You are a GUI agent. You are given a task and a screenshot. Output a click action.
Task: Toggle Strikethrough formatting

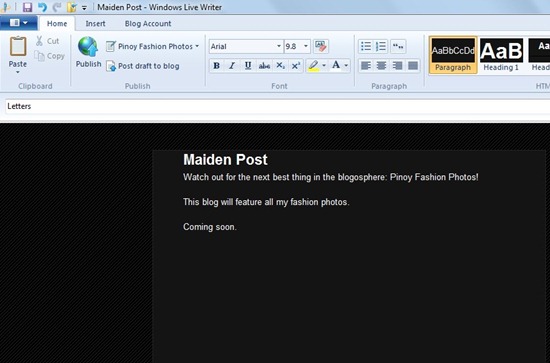point(264,66)
